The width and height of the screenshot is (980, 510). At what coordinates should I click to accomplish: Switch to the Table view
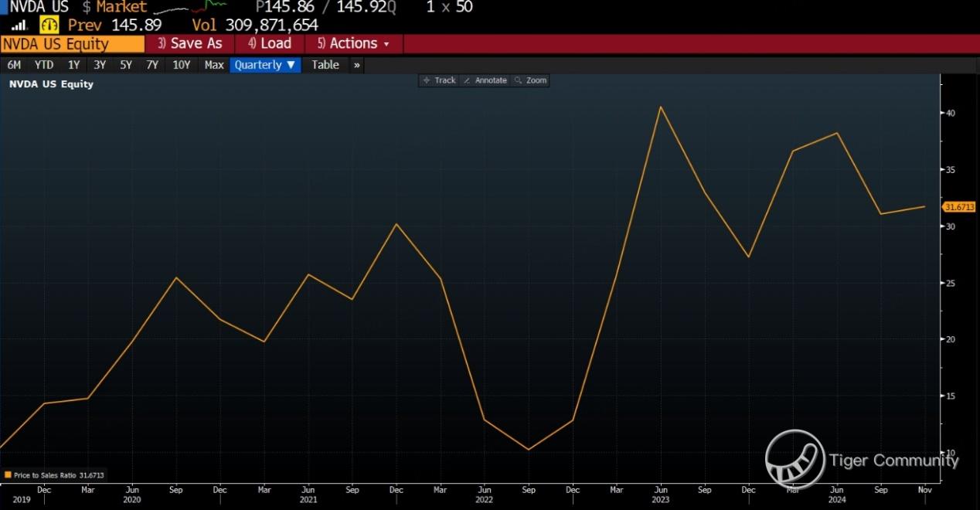pos(325,65)
